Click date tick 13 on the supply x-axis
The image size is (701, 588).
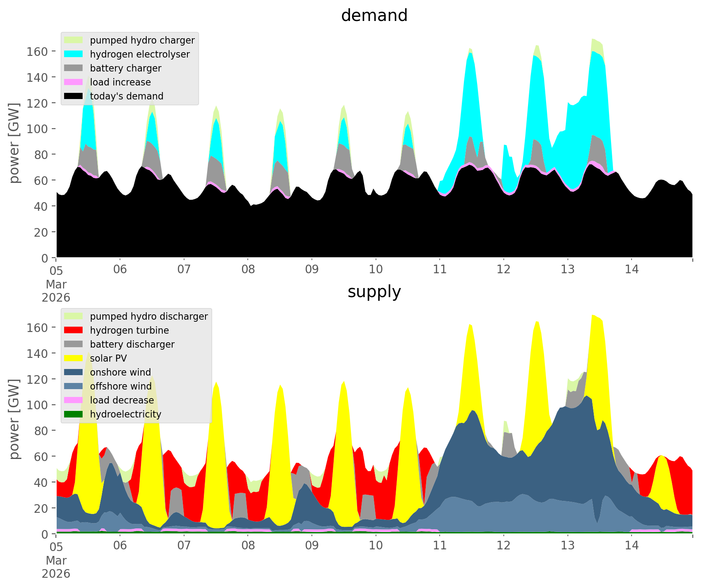click(567, 546)
